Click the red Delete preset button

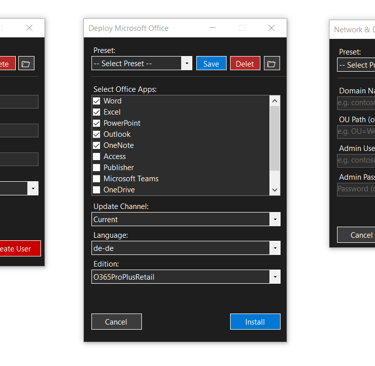(x=245, y=63)
